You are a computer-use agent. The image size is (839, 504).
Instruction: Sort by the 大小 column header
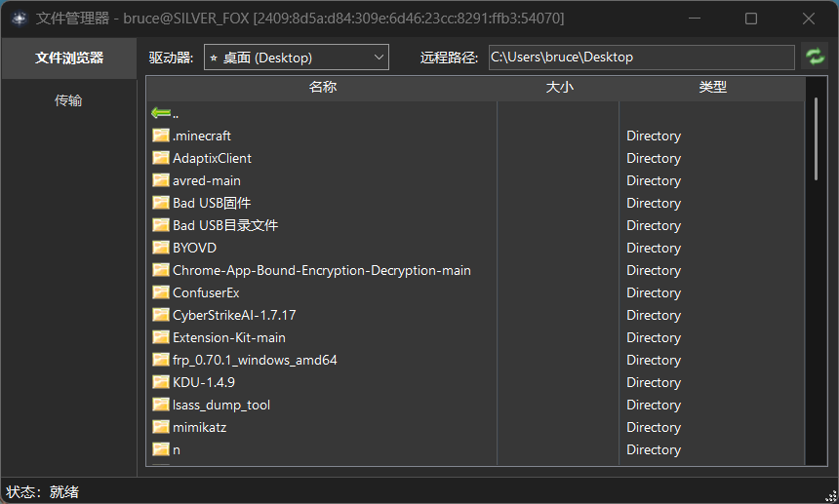[559, 87]
